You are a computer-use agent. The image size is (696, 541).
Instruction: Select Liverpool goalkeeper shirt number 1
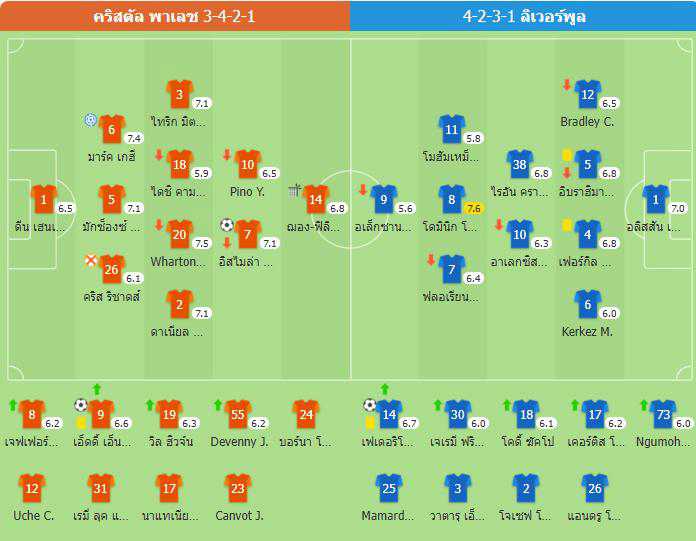coord(655,200)
